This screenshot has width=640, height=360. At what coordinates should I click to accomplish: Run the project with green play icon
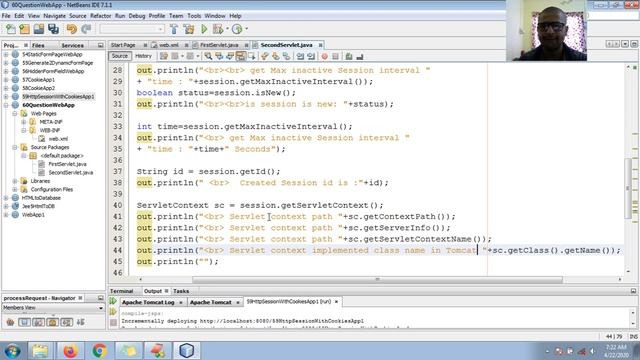[x=204, y=29]
